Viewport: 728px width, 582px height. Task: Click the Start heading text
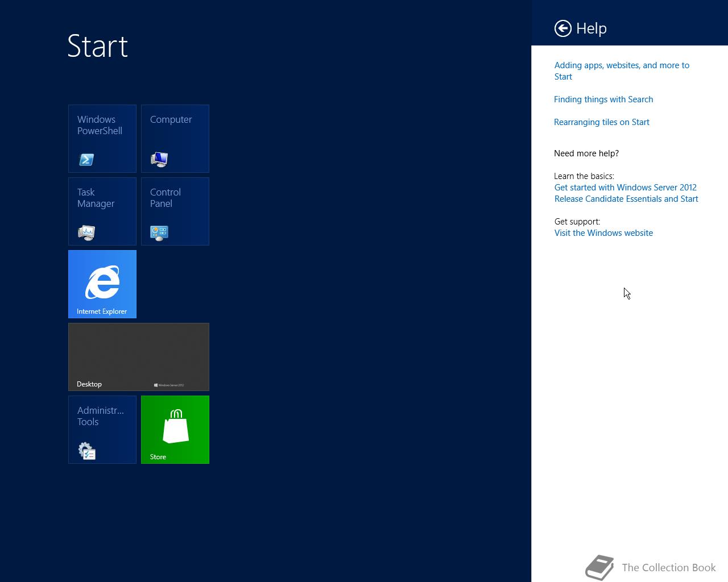(98, 46)
